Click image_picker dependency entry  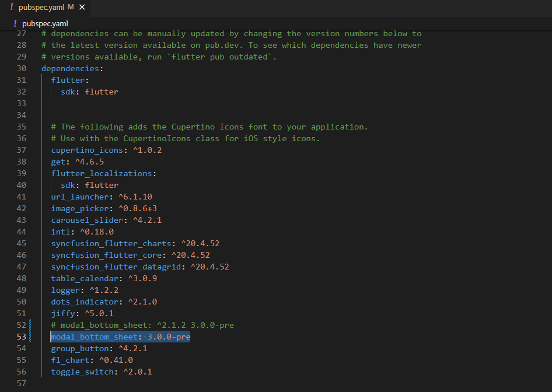pyautogui.click(x=104, y=208)
